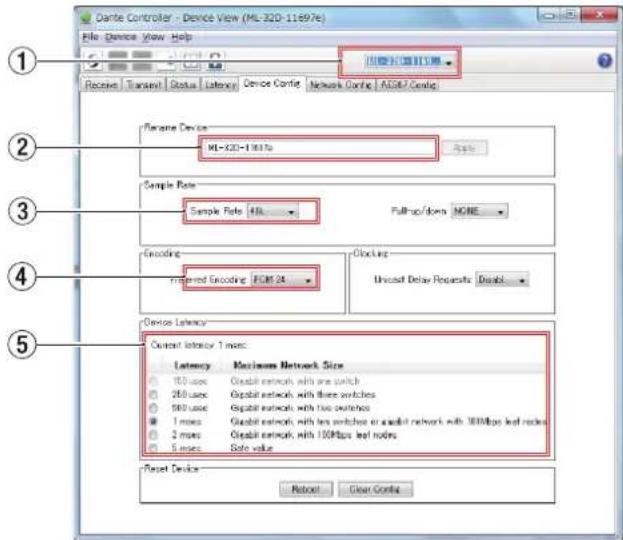Screen dimensions: 623x540
Task: Open the Pull-up/down dropdown
Action: pyautogui.click(x=480, y=211)
